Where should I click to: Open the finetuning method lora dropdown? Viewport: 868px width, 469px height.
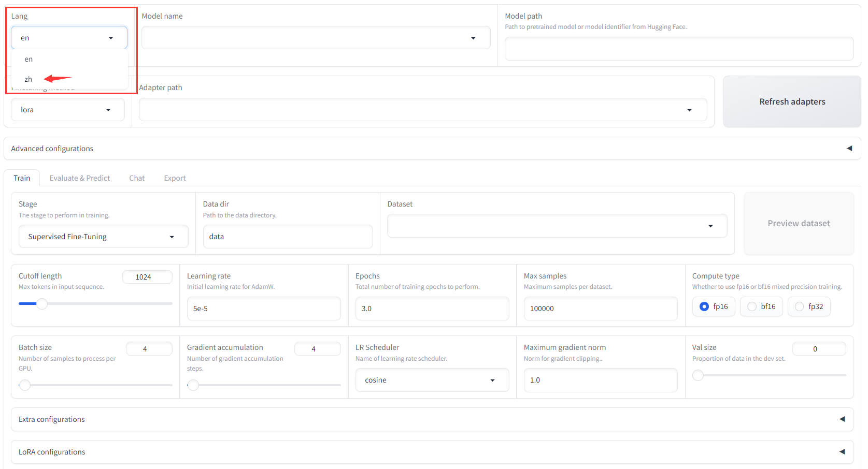click(x=68, y=110)
